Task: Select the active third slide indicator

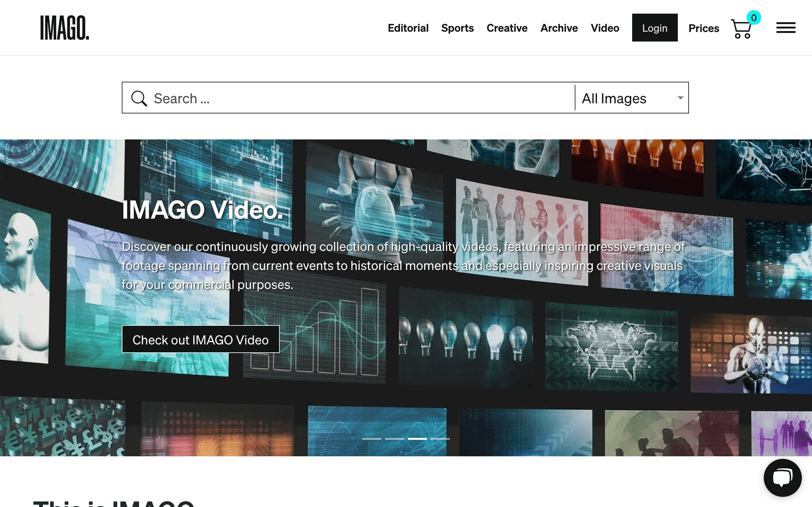Action: (x=417, y=439)
